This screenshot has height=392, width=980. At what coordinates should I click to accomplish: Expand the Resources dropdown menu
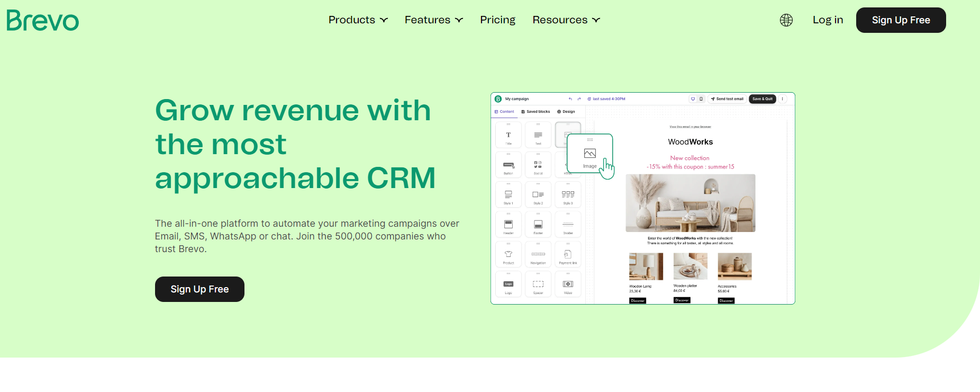coord(566,20)
